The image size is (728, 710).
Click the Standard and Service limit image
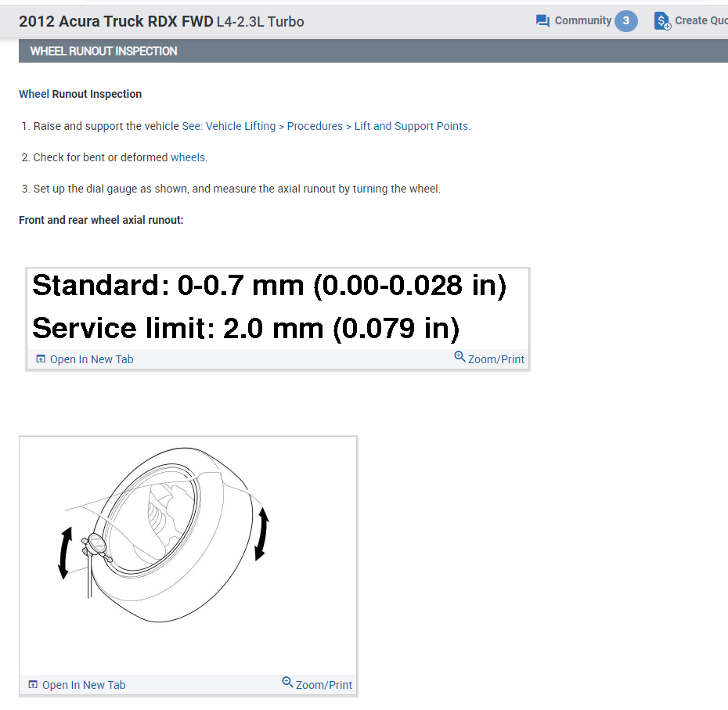click(x=278, y=308)
